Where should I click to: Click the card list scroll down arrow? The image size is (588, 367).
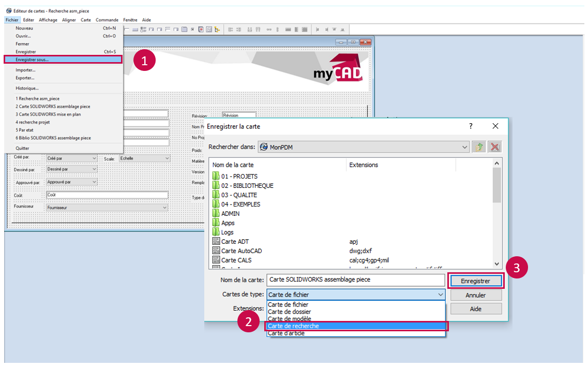(x=496, y=264)
